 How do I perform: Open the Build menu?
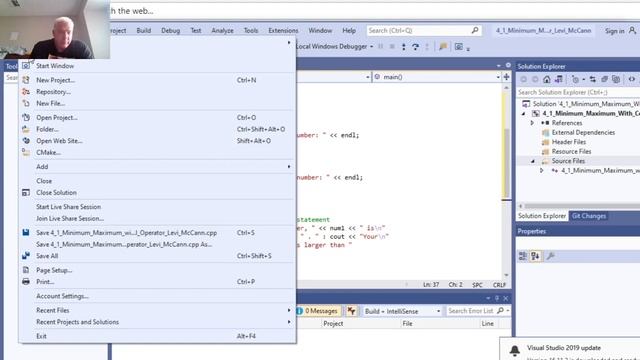tap(144, 31)
